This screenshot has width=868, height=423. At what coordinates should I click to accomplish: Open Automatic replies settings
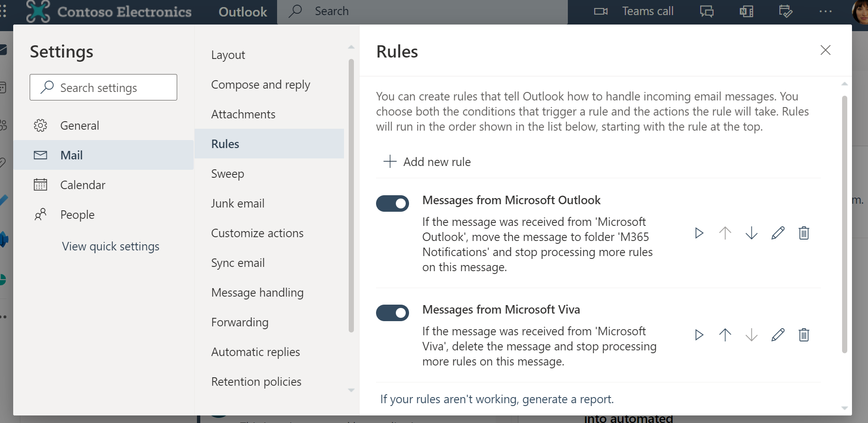coord(270,352)
